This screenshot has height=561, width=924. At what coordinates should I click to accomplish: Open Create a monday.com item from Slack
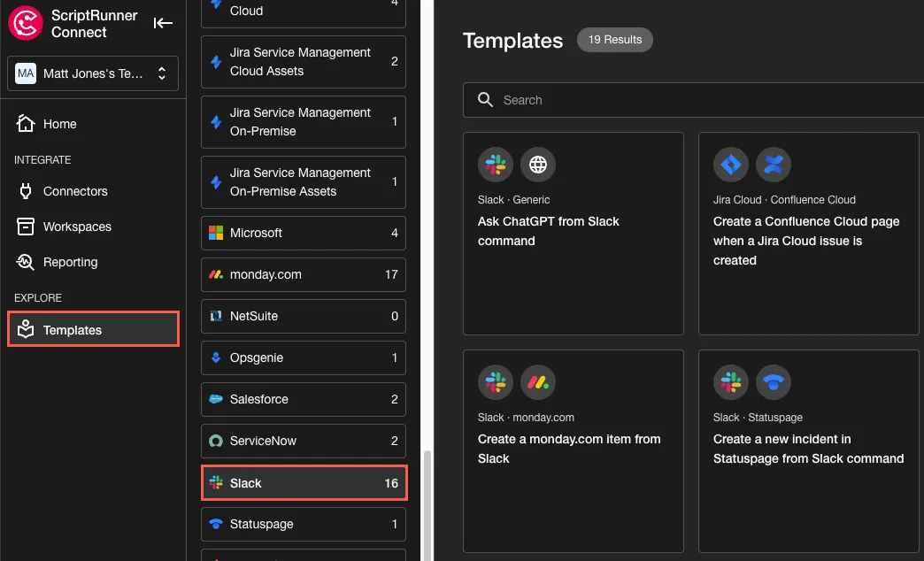pos(574,450)
